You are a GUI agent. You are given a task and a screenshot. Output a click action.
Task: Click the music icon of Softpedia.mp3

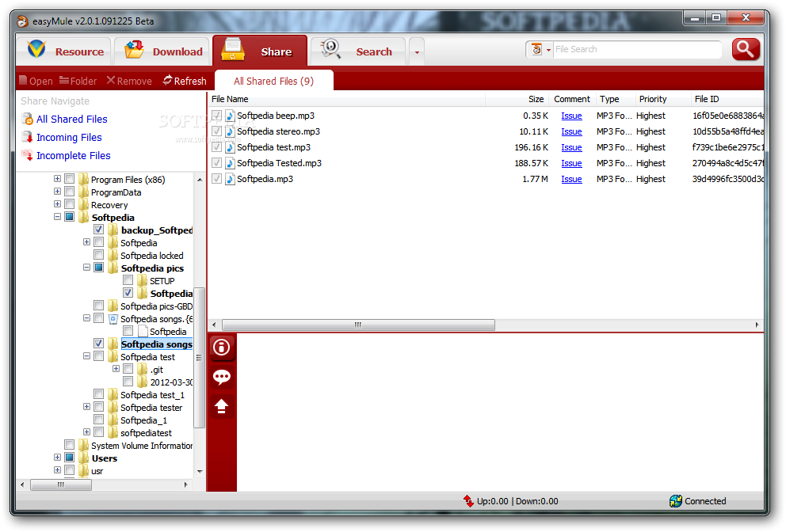pos(230,180)
